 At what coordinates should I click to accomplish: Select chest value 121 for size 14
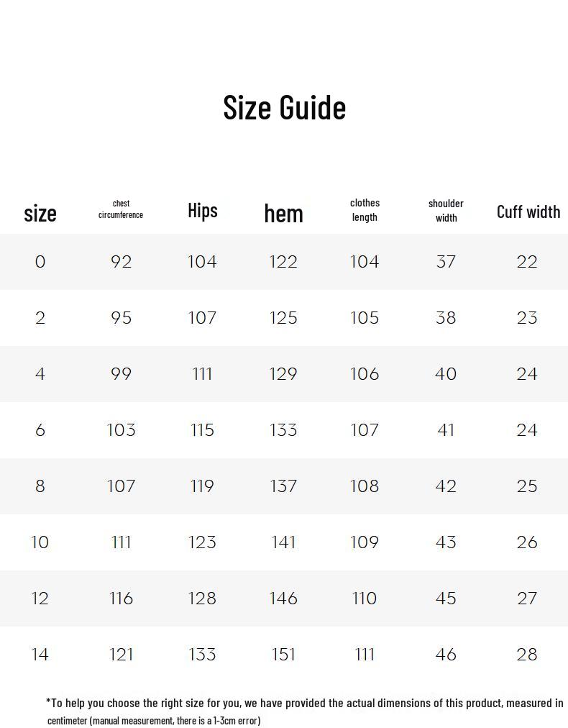(x=122, y=655)
